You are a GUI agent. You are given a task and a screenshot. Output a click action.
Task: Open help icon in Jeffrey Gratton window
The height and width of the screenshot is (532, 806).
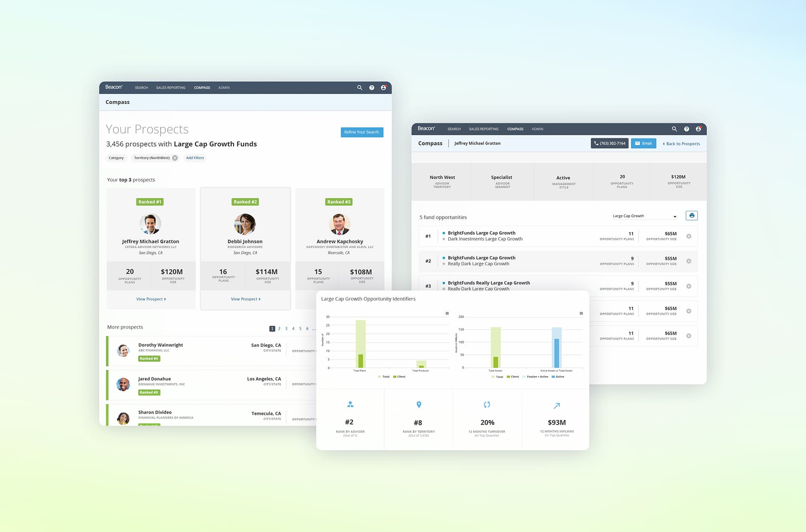686,129
